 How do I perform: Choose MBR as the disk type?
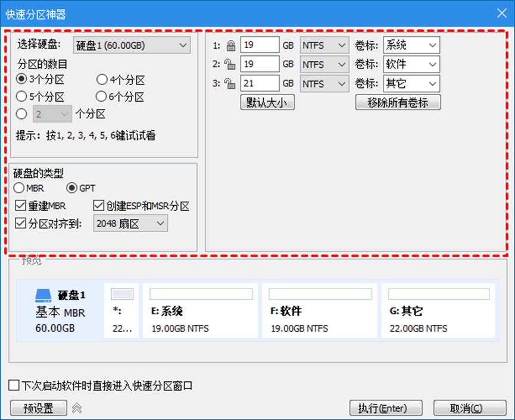[x=21, y=189]
